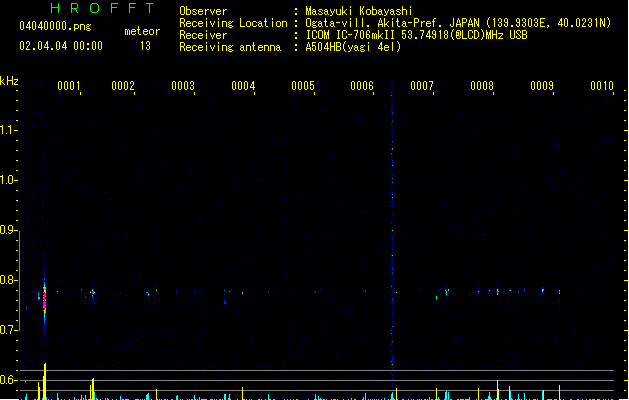
Task: Click the 1.0 kHz axis label
Action: click(x=8, y=180)
